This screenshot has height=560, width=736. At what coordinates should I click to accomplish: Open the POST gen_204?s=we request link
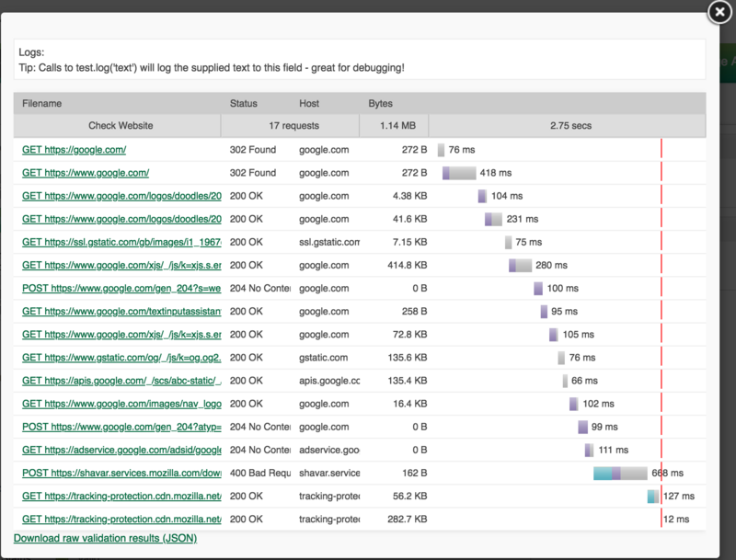pos(121,288)
